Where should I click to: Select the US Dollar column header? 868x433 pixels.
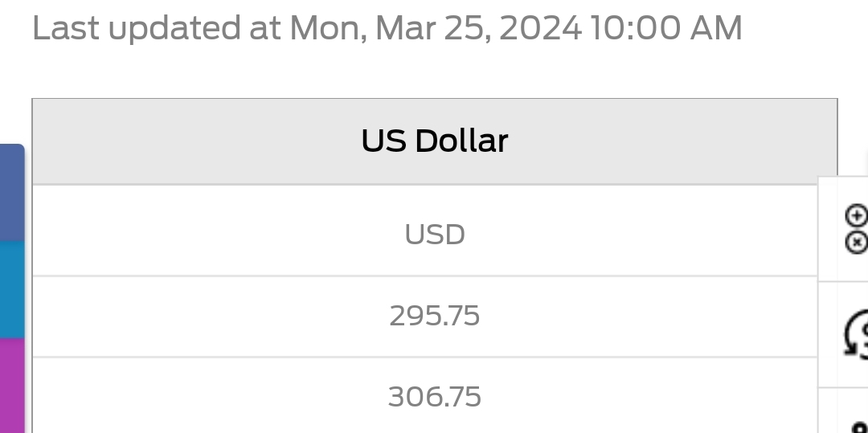click(435, 141)
